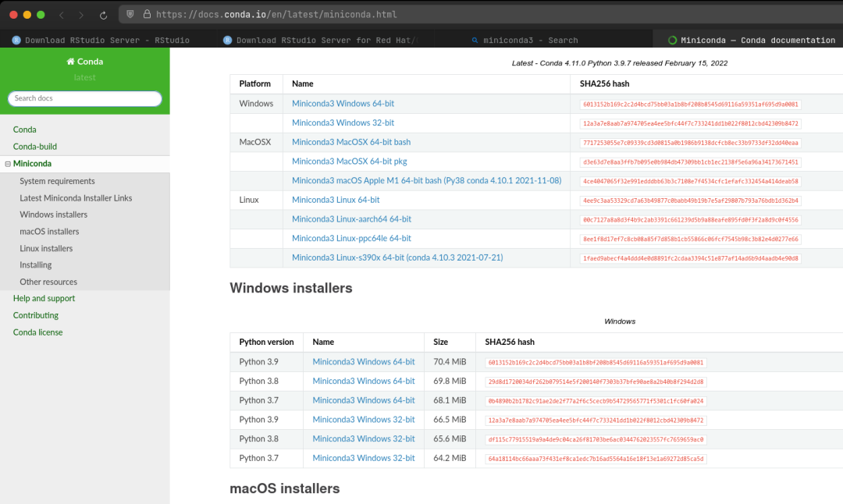Click the Search docs field
The width and height of the screenshot is (843, 504).
click(85, 98)
